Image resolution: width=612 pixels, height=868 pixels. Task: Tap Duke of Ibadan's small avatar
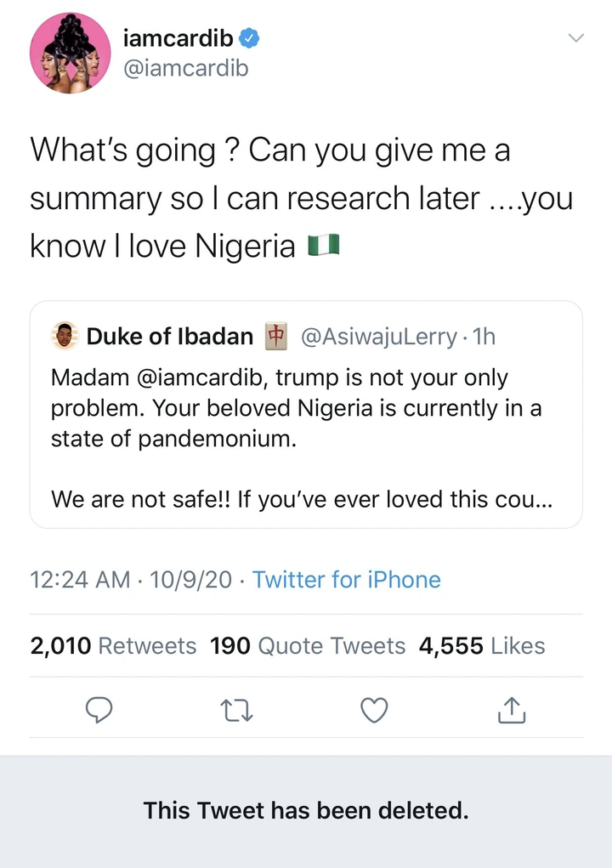tap(65, 337)
